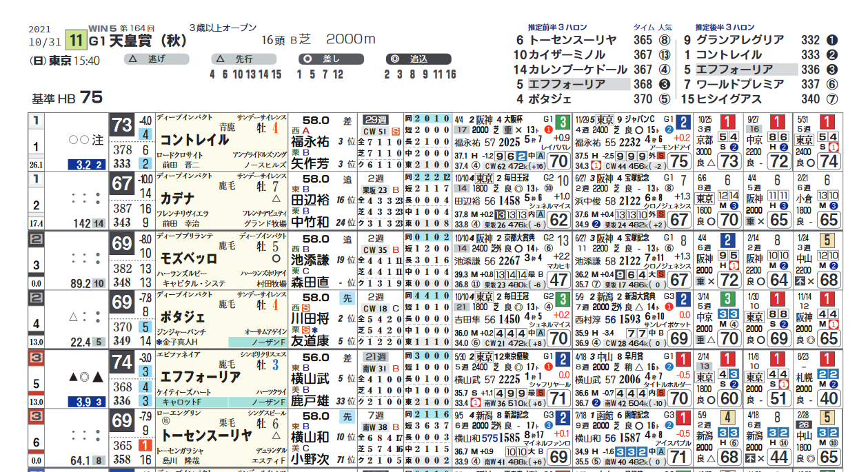Select the 先行 running style pill
Viewport: 868px width, 472px height.
[x=244, y=59]
